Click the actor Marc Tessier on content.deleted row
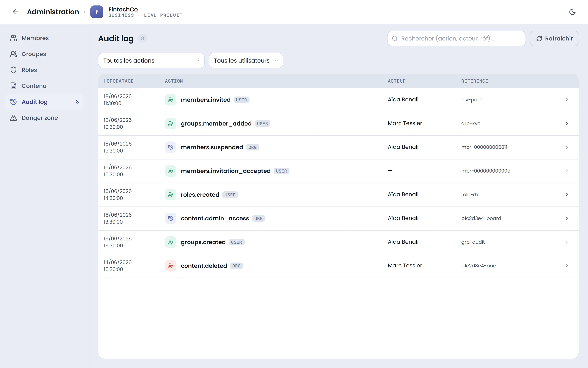This screenshot has width=588, height=368. [405, 266]
